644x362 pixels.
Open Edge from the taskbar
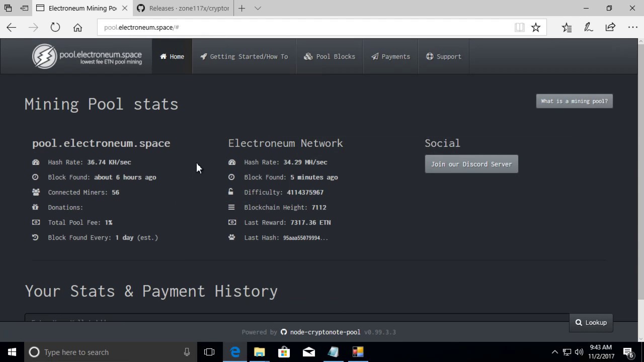point(235,352)
